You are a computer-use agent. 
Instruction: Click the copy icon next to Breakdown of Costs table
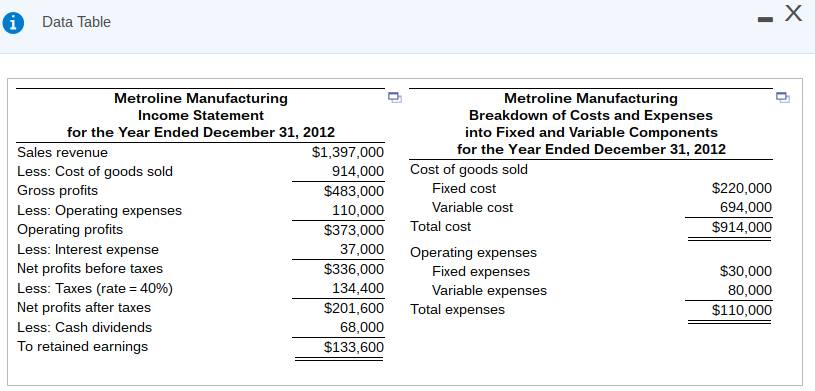[782, 97]
